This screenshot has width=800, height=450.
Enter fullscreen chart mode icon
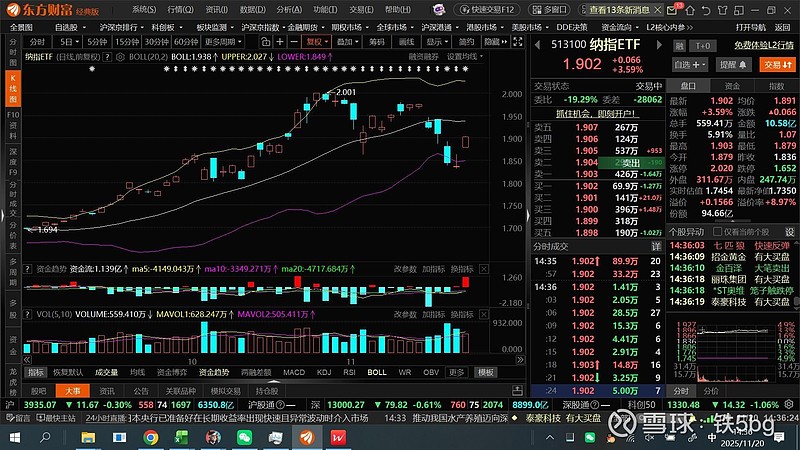click(517, 42)
